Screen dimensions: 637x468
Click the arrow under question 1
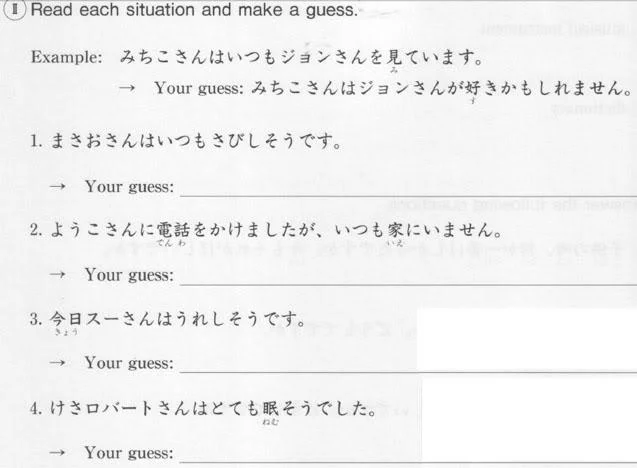[57, 186]
